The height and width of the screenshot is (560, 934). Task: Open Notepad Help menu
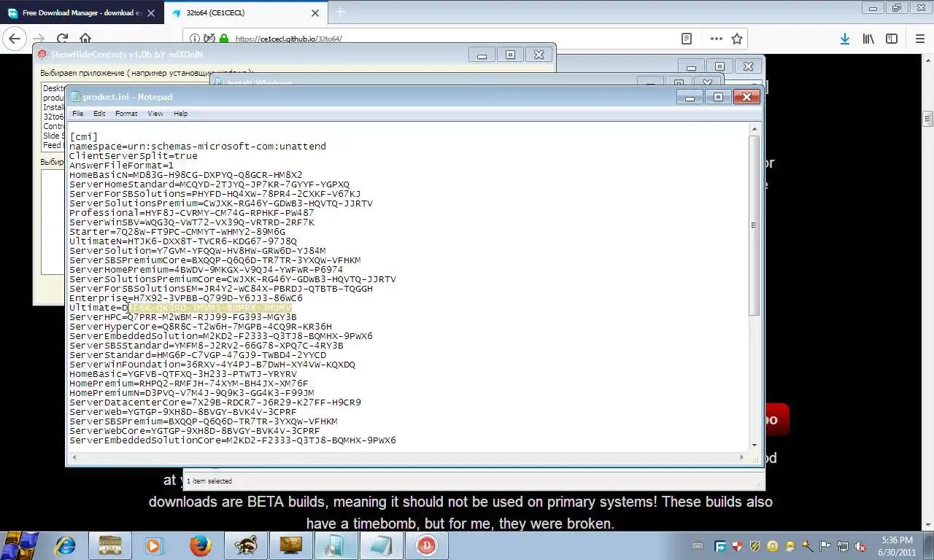click(180, 114)
